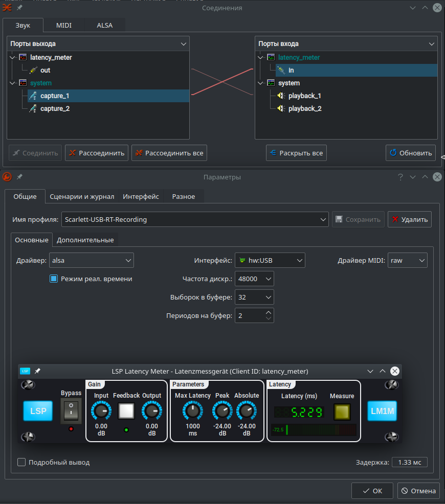Switch to the ALSA tab

pos(105,25)
